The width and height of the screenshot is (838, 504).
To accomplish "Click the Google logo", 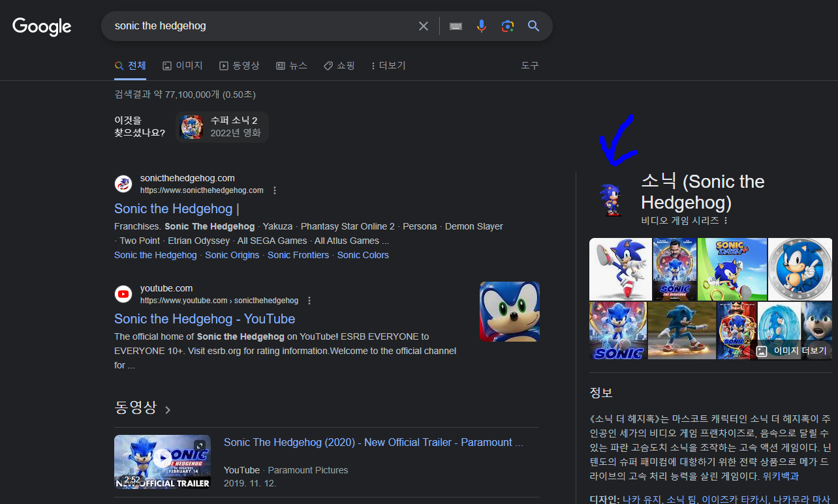I will (42, 26).
